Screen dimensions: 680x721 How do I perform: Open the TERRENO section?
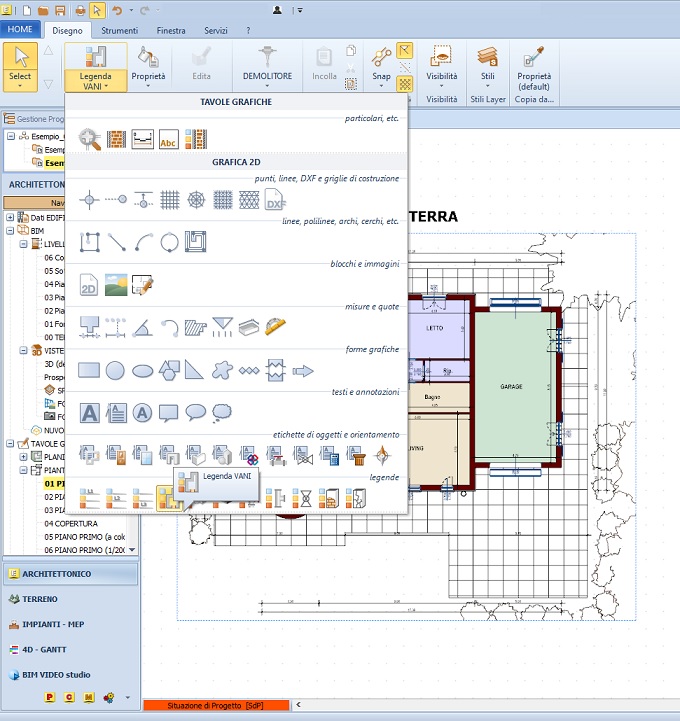(x=40, y=599)
